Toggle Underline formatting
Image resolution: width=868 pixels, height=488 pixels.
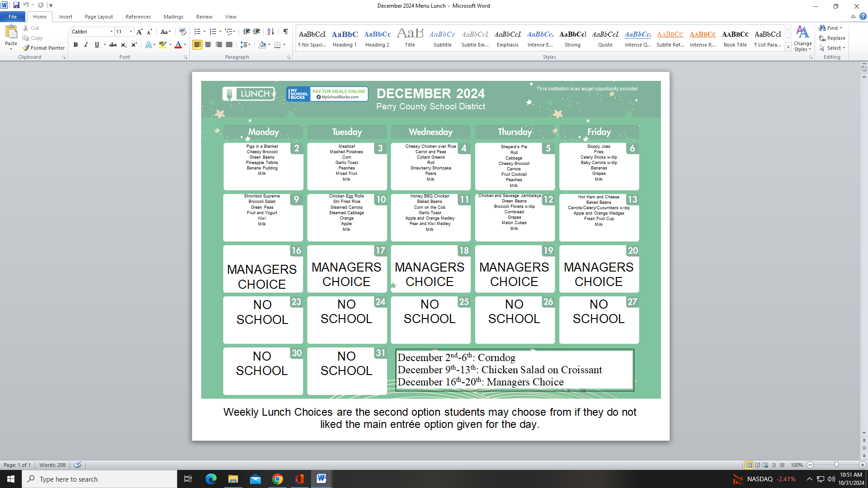[x=97, y=45]
